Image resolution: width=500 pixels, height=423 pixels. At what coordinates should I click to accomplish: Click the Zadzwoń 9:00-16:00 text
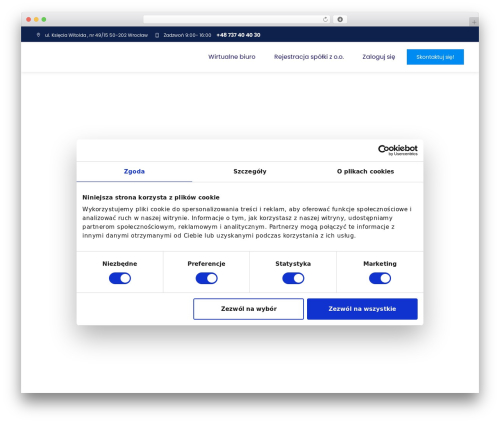(x=187, y=35)
